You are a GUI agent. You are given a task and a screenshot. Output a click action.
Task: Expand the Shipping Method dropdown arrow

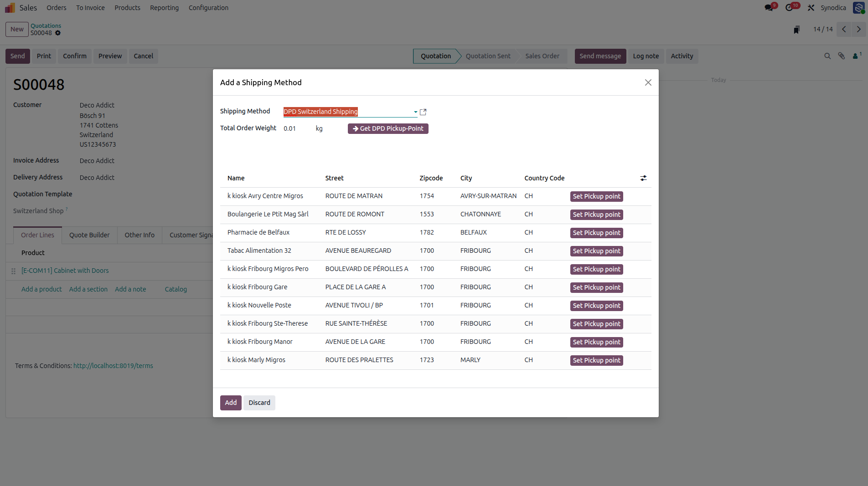coord(415,112)
